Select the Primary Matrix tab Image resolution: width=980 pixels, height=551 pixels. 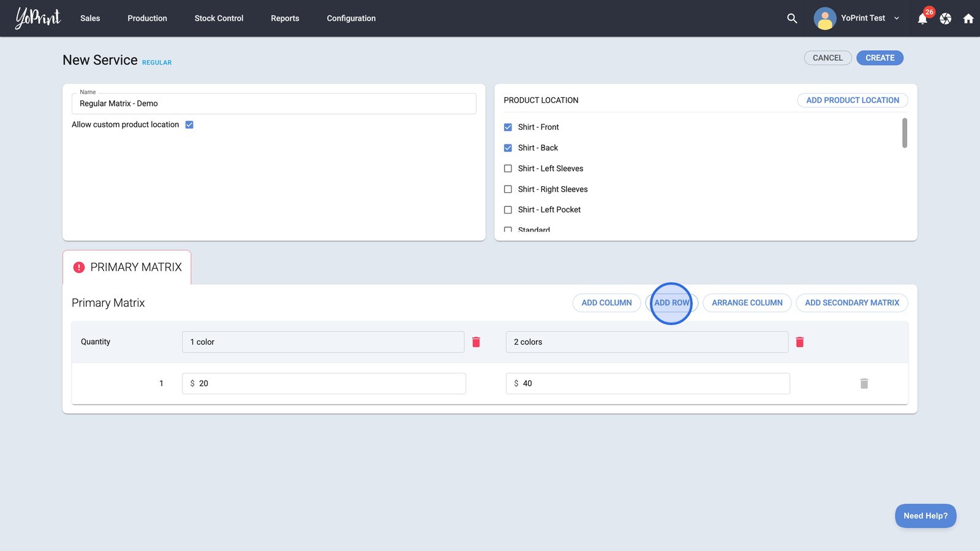127,268
